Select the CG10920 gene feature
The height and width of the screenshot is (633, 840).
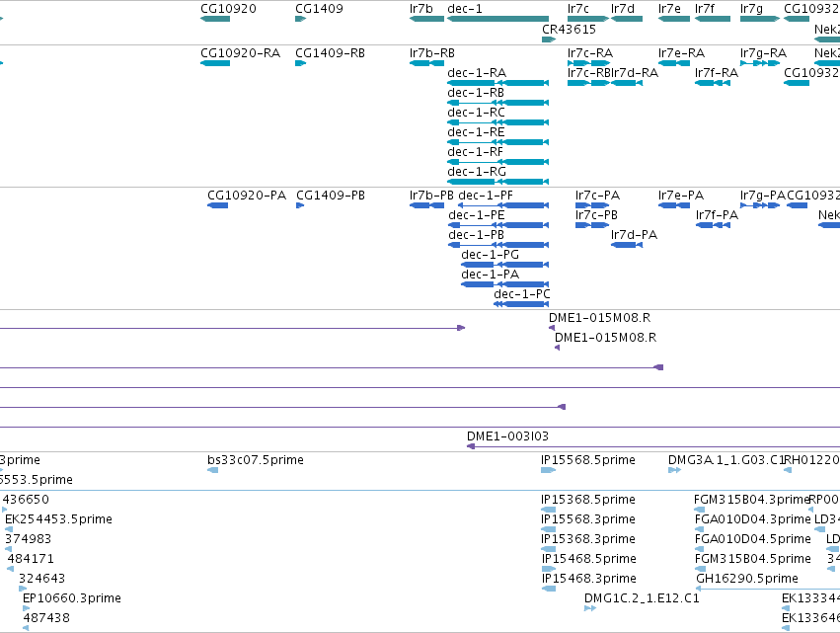(x=215, y=19)
